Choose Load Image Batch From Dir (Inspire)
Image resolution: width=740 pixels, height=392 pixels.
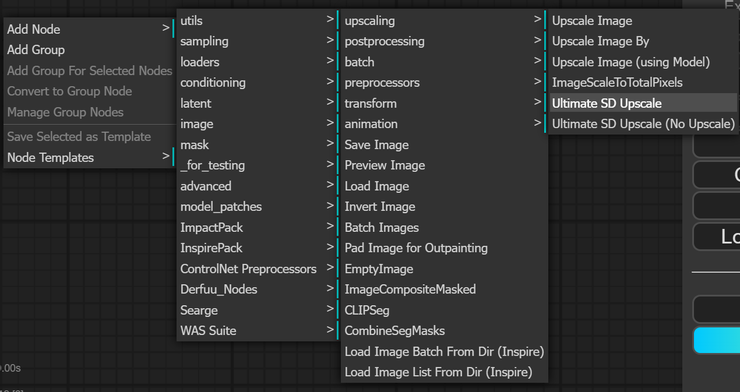(443, 351)
